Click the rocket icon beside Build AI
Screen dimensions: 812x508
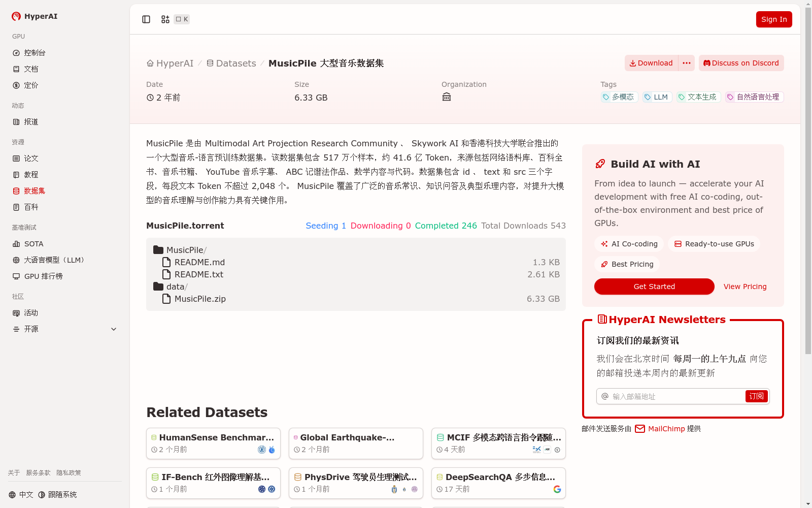[600, 164]
